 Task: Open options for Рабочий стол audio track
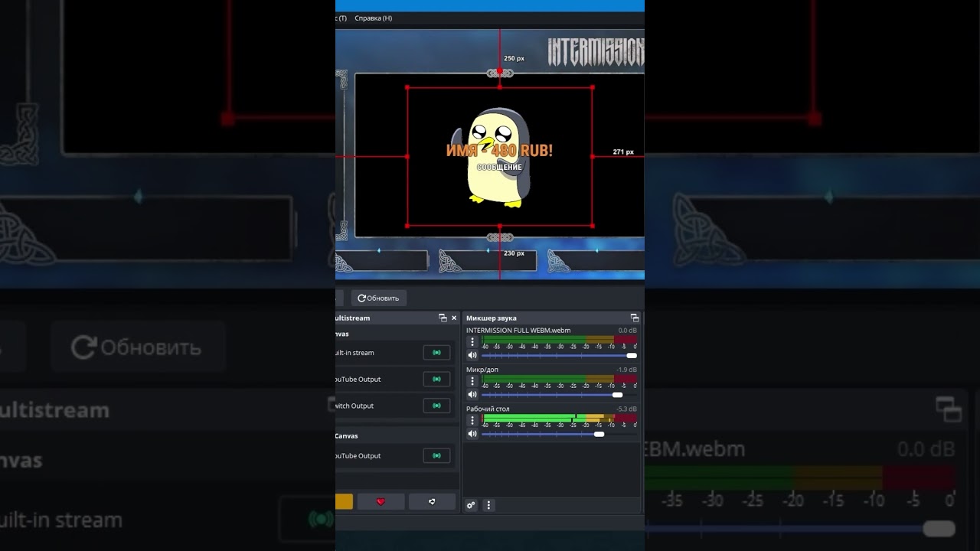472,420
